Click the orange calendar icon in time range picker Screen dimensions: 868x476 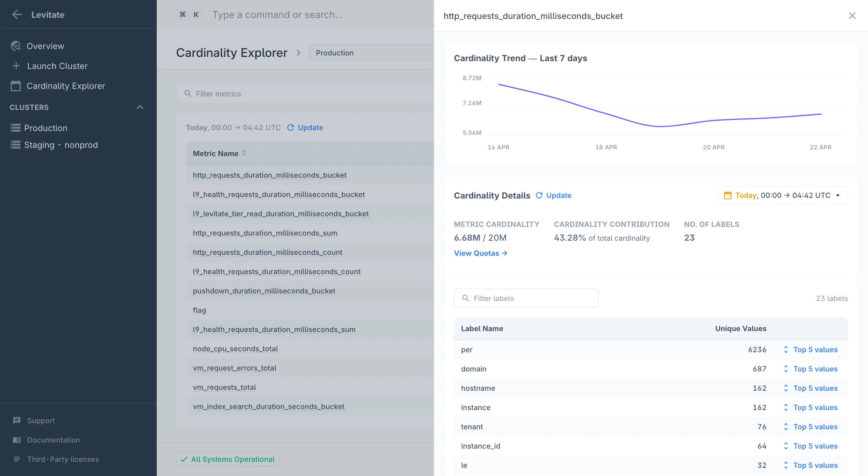point(728,195)
